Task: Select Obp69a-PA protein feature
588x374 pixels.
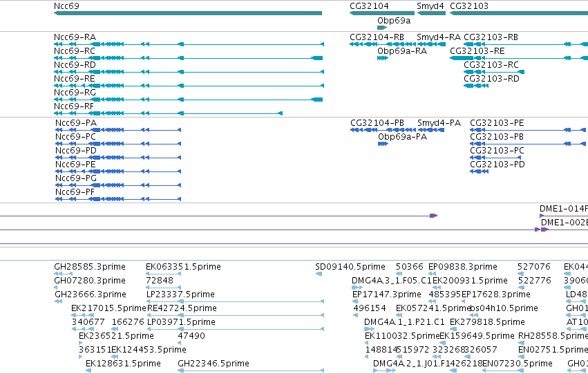Action: coord(383,144)
